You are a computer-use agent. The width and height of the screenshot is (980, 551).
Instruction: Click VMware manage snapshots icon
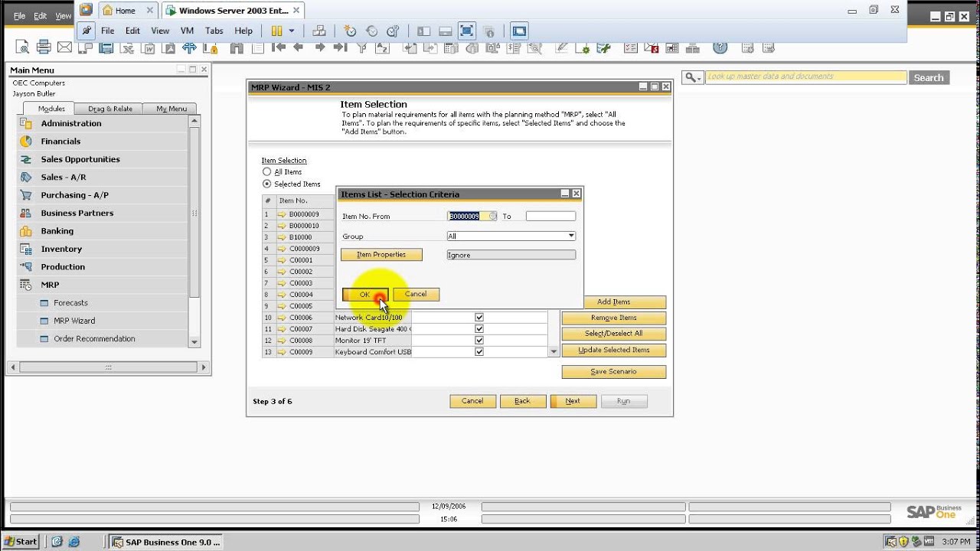coord(393,31)
